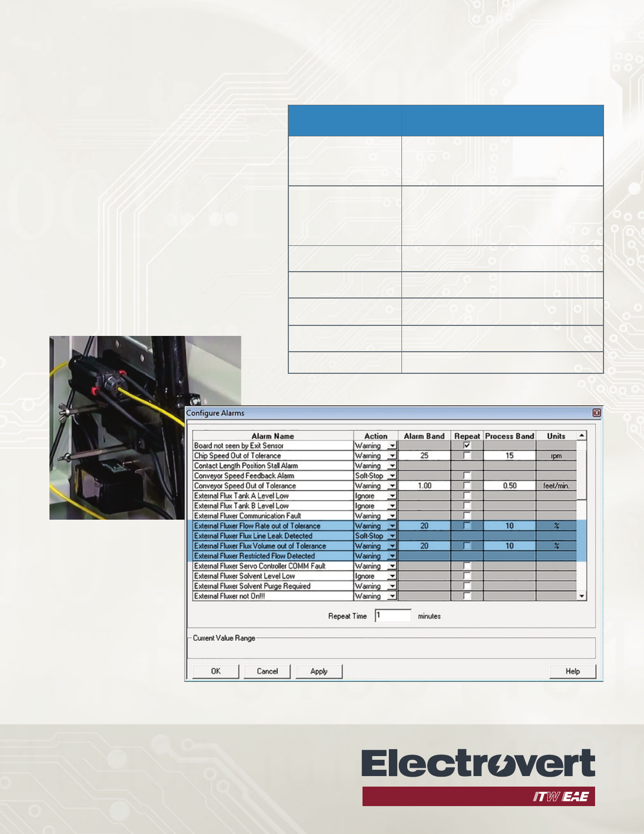Click the ITW EAE logo badge
Image resolution: width=644 pixels, height=834 pixels.
coord(561,797)
